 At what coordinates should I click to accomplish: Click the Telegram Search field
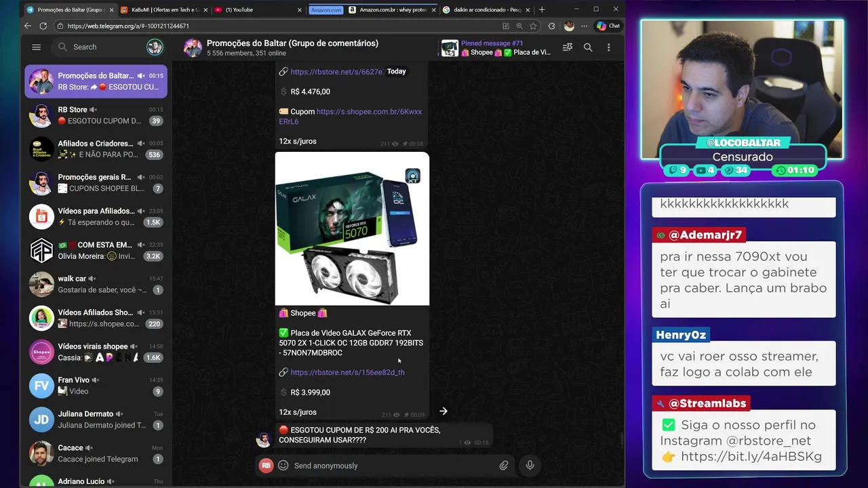tap(108, 47)
